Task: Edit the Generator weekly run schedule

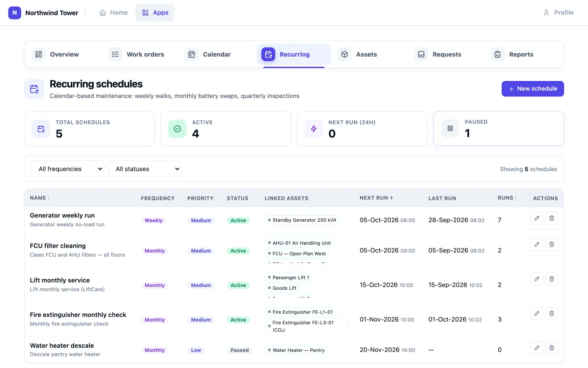Action: (537, 218)
